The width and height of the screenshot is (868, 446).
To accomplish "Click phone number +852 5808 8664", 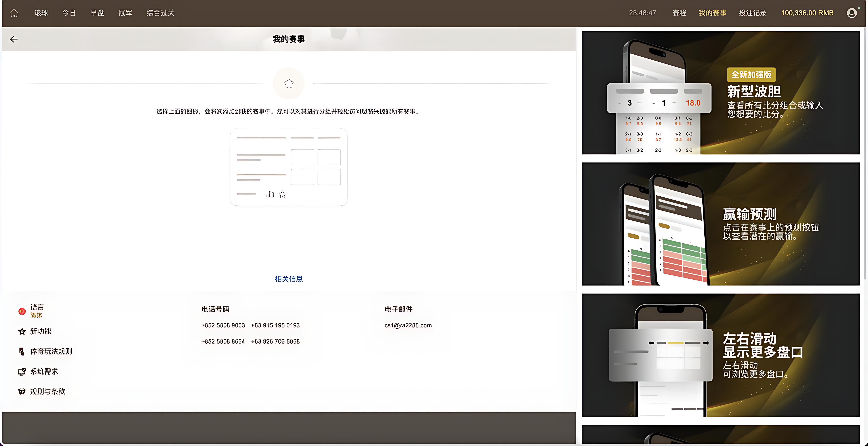I will click(x=223, y=341).
